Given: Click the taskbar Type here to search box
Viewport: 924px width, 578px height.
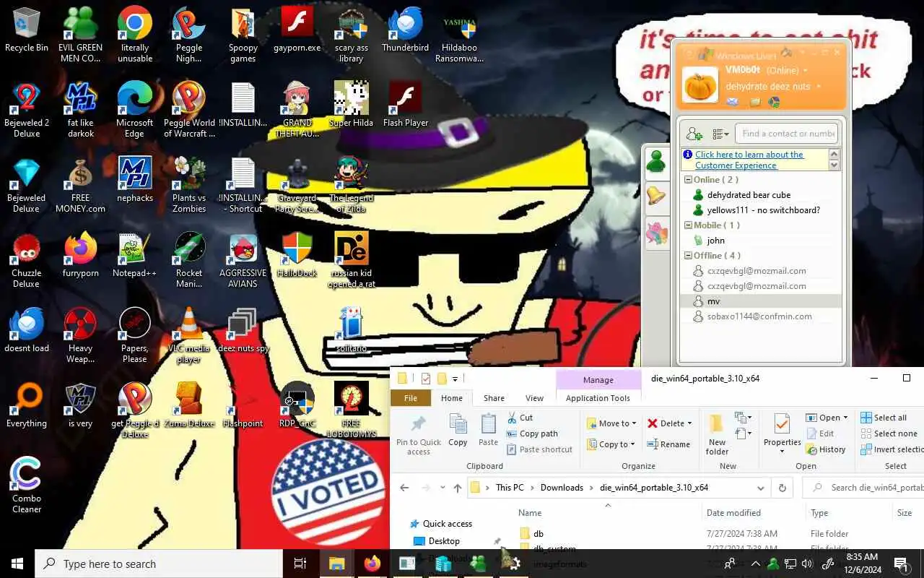Looking at the screenshot, I should click(x=159, y=564).
